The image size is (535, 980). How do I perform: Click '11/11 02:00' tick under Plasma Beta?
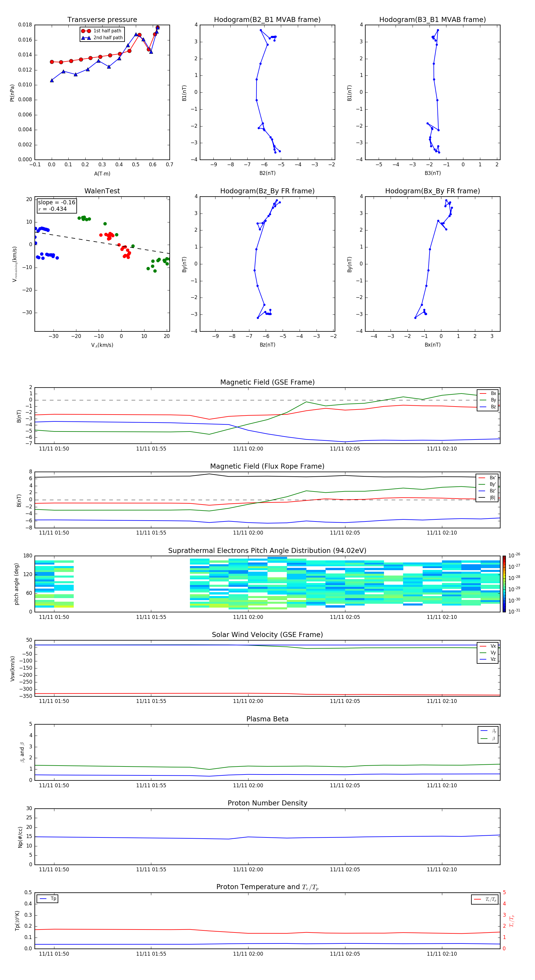(x=248, y=785)
